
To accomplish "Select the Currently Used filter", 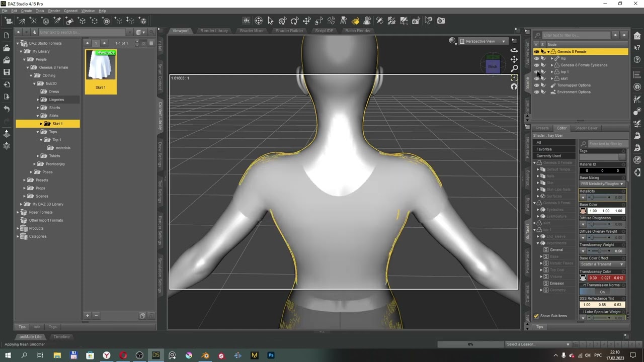I will click(548, 156).
